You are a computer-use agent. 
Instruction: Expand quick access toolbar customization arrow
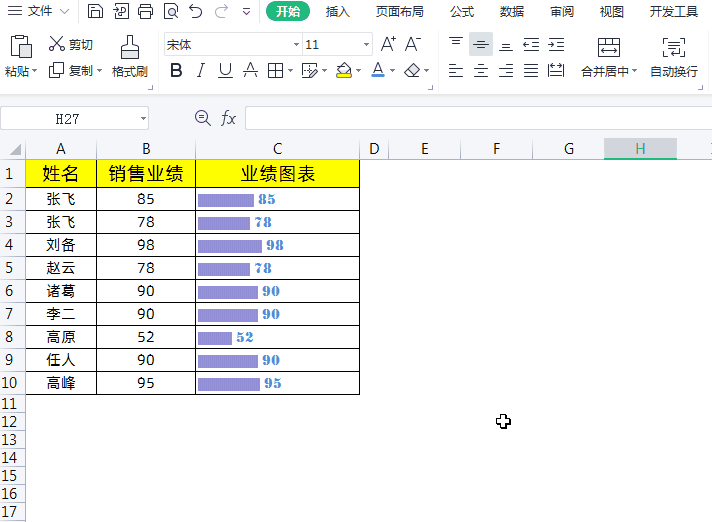click(246, 11)
